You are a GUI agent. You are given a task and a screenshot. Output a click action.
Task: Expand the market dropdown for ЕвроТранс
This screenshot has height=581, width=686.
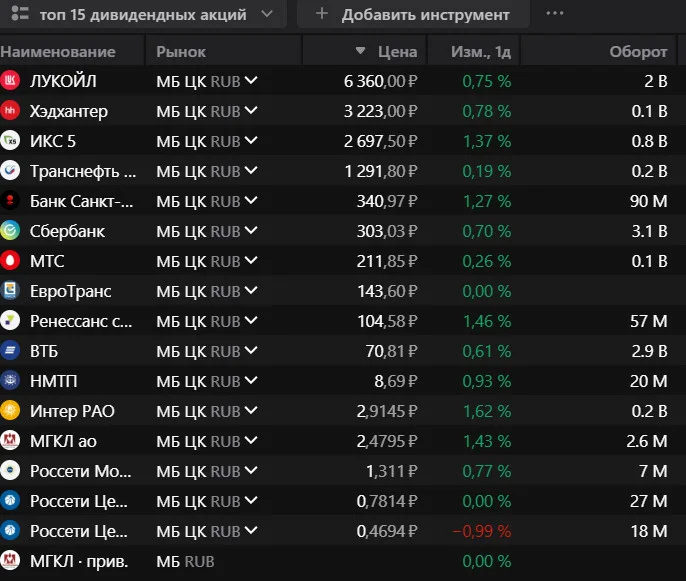[x=251, y=290]
